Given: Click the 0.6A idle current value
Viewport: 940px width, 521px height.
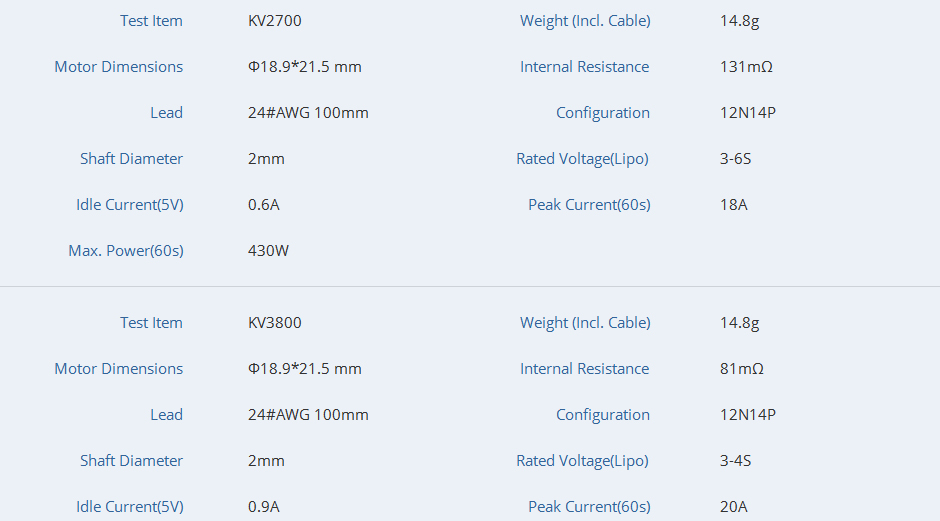Looking at the screenshot, I should (x=264, y=205).
